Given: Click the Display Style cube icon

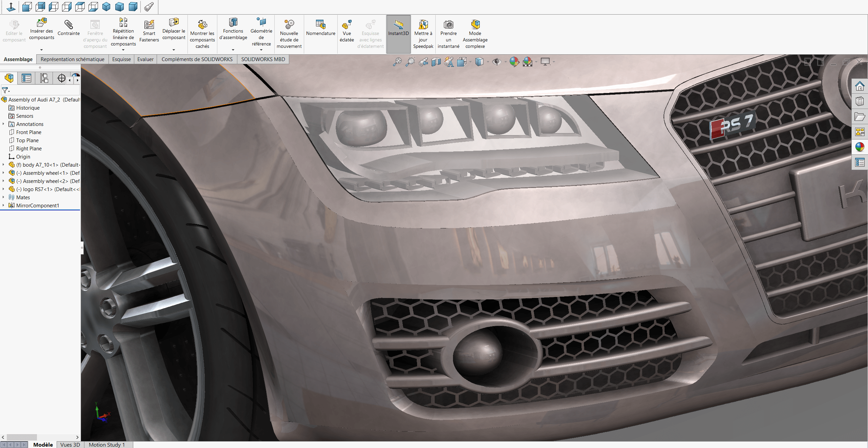Looking at the screenshot, I should (x=479, y=62).
